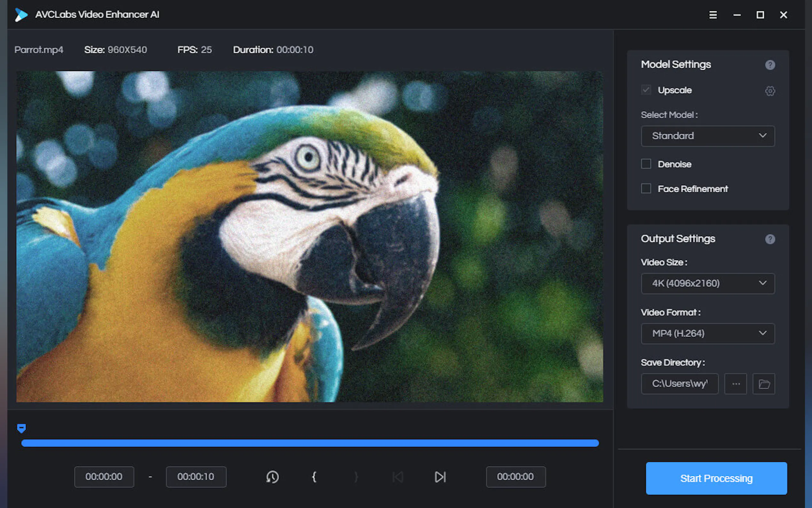The height and width of the screenshot is (508, 812).
Task: Jump to next frame icon
Action: [x=440, y=477]
